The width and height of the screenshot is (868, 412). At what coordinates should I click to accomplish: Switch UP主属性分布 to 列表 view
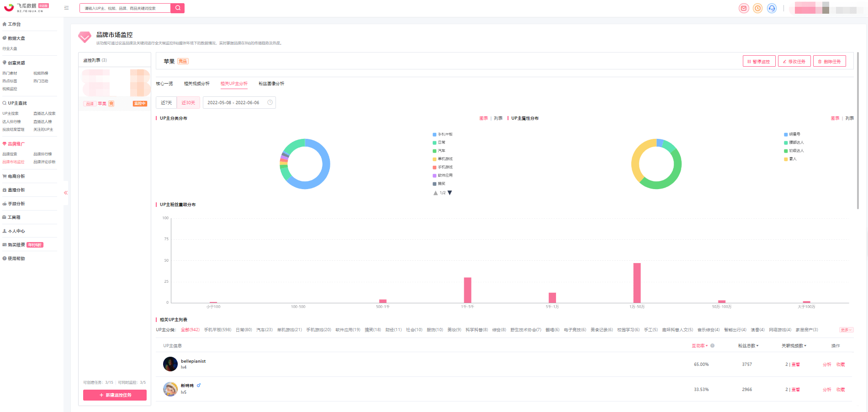coord(850,118)
